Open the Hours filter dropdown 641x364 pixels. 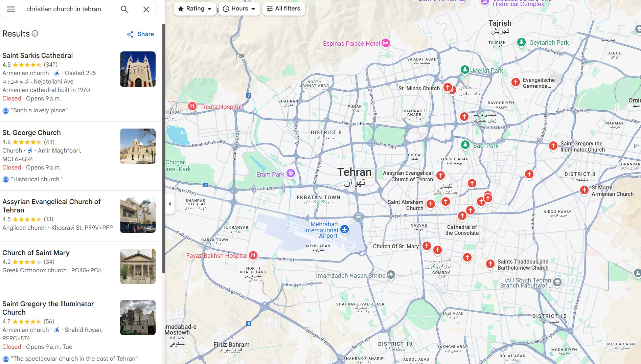[x=239, y=8]
